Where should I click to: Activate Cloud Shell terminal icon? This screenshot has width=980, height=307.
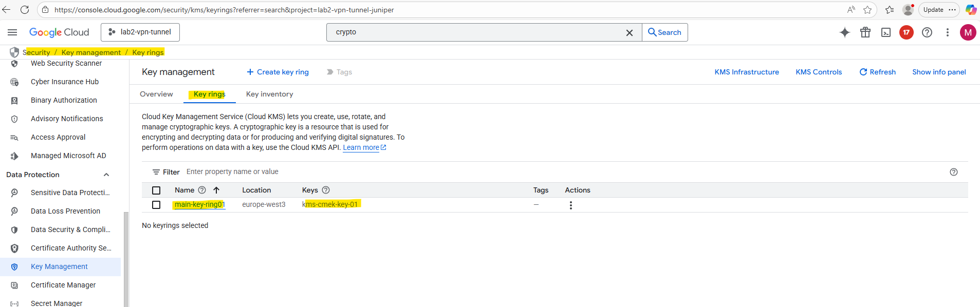[x=886, y=32]
